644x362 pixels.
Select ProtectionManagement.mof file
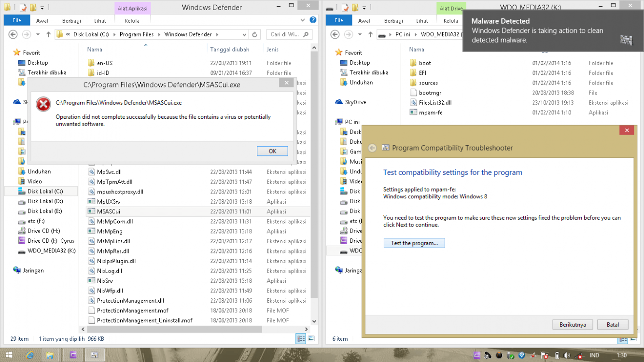tap(132, 310)
